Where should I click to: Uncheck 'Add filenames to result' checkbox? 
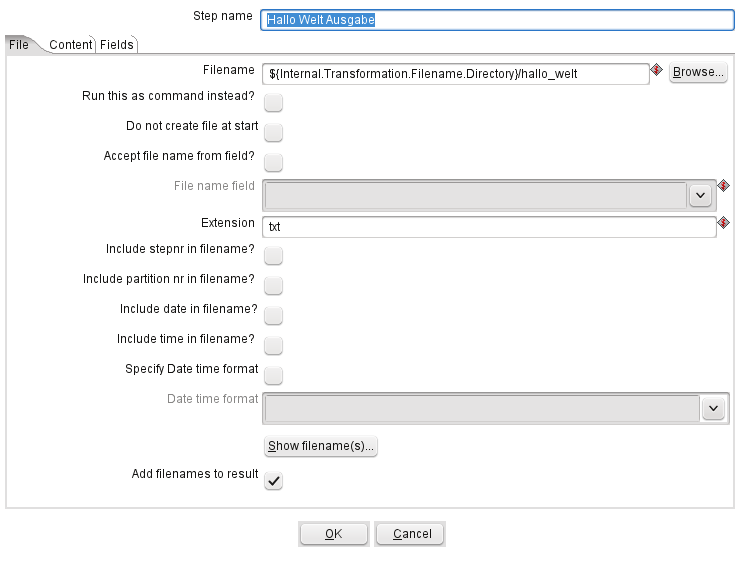[273, 481]
